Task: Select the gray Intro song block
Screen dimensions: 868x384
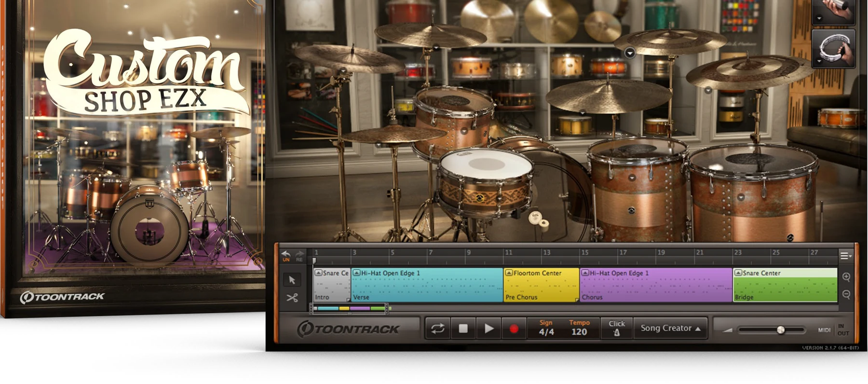Action: click(332, 286)
